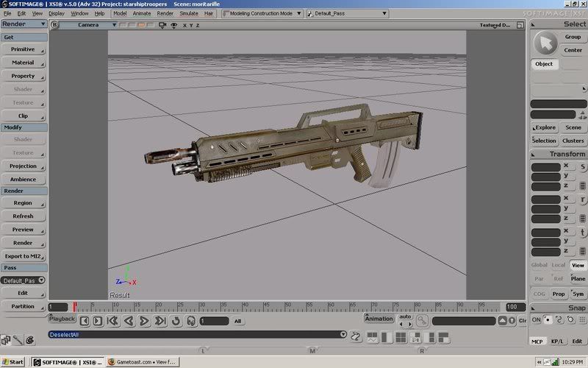Screen dimensions: 588x368
Task: Open the Textured display mode menu
Action: pyautogui.click(x=495, y=25)
